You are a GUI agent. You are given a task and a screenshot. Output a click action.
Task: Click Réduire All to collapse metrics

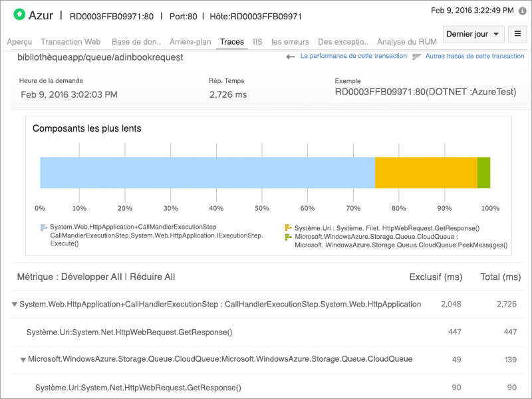tap(152, 277)
